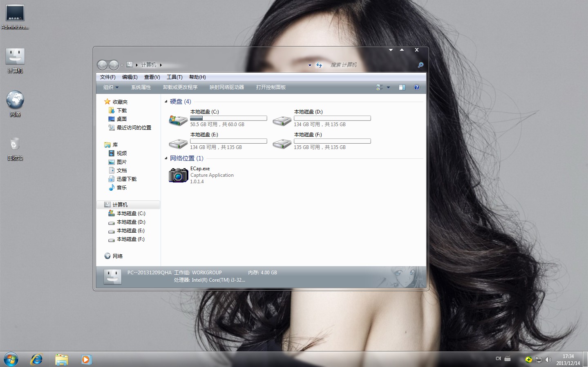
Task: Click the Back navigation arrow button
Action: (102, 65)
